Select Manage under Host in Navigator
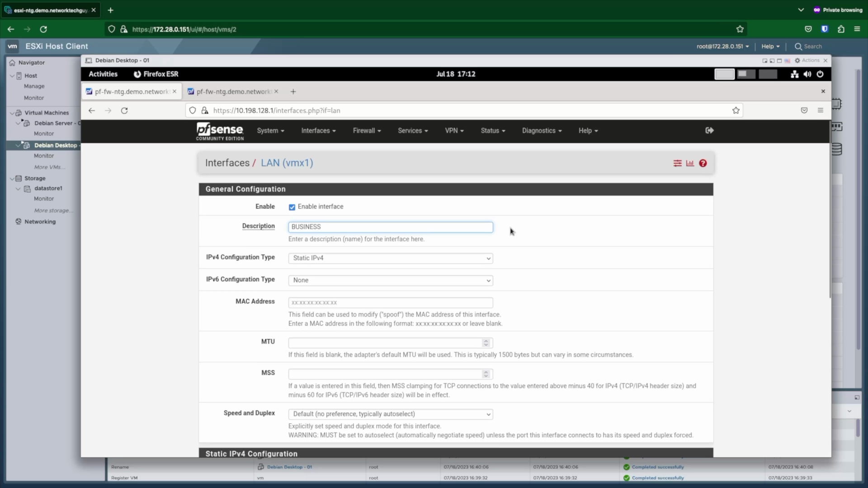Screen dimensions: 868x488 pos(34,86)
